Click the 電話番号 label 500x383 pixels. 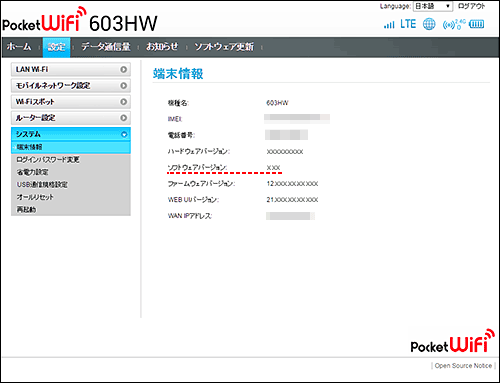(181, 135)
